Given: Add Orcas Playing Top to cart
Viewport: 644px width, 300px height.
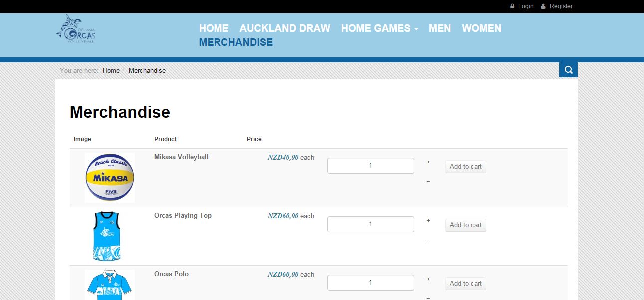Looking at the screenshot, I should (466, 225).
